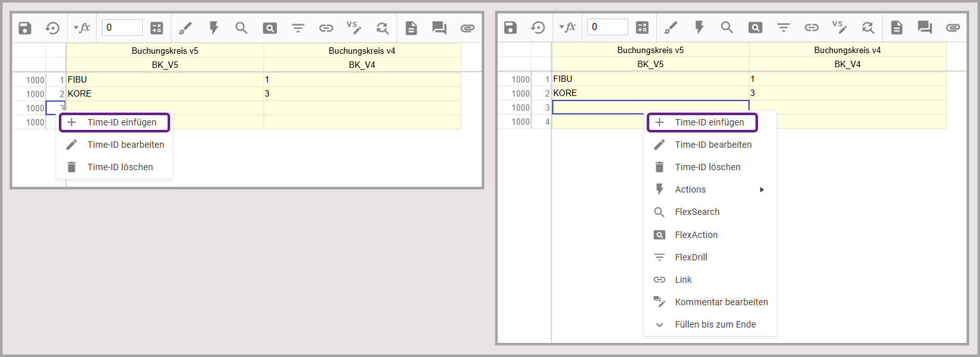The image size is (980, 357).
Task: Choose FlexSearch from the context menu
Action: [x=697, y=212]
